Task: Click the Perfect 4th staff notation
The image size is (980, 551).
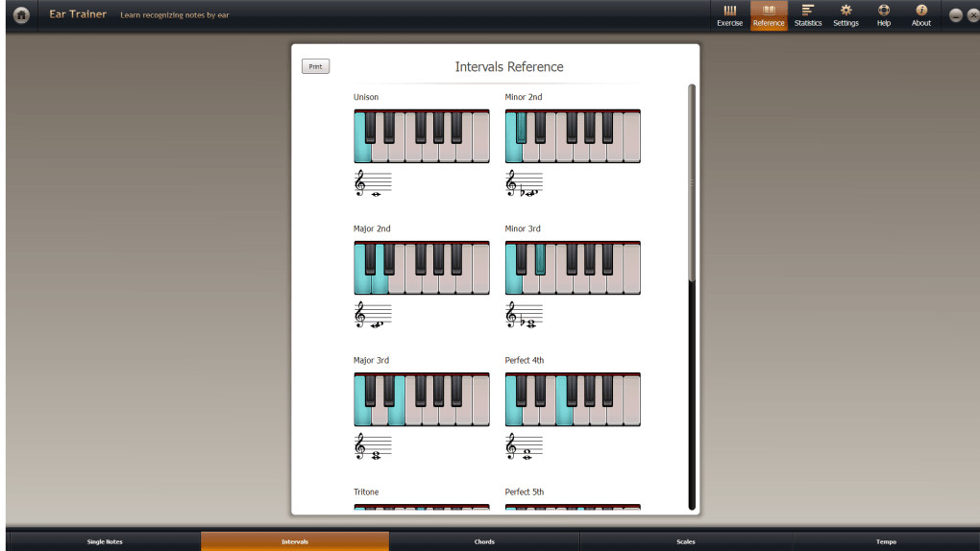Action: coord(524,446)
